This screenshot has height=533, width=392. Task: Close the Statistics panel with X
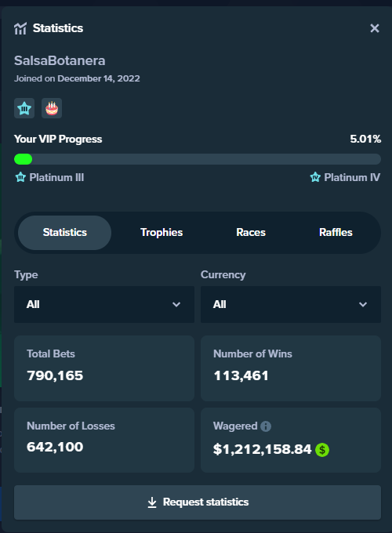pyautogui.click(x=374, y=28)
